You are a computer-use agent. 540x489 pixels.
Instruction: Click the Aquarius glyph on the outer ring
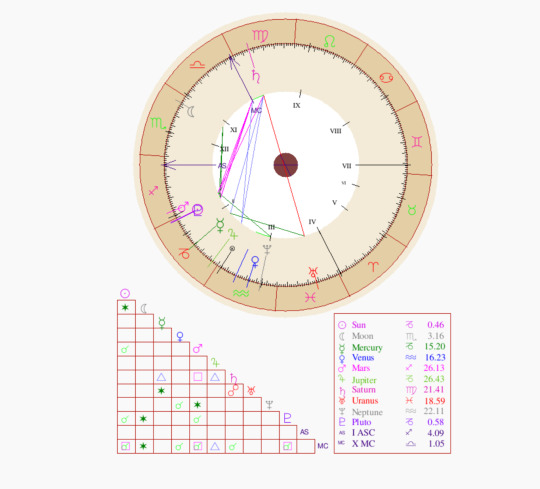(241, 293)
